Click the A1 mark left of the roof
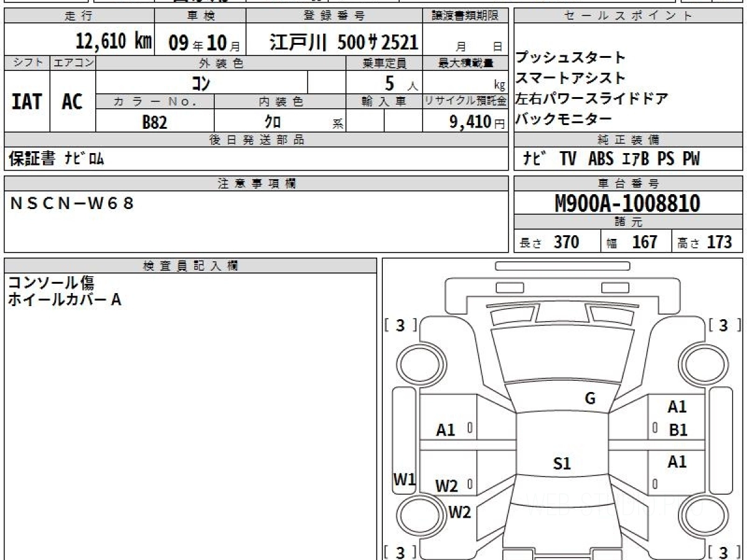This screenshot has height=560, width=747. pos(446,429)
